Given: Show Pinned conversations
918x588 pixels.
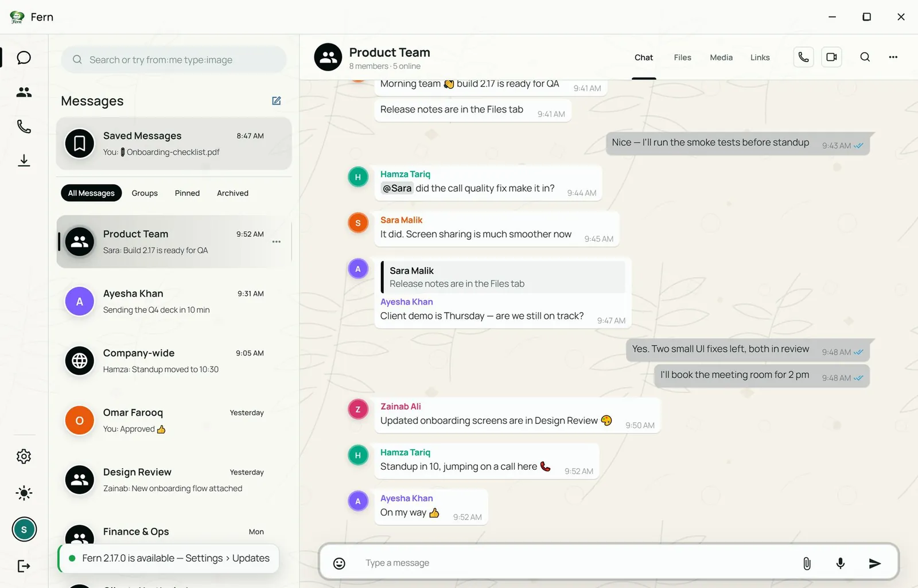Looking at the screenshot, I should point(187,193).
